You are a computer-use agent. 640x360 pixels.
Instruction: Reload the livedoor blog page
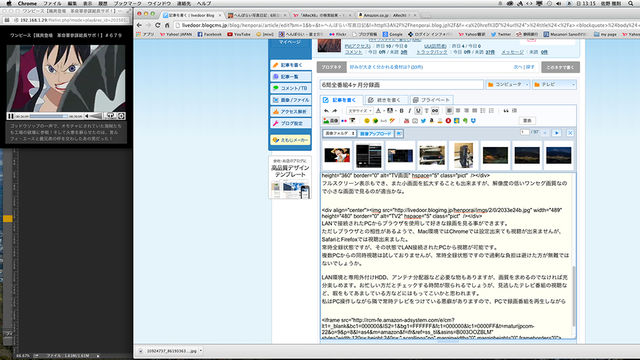[x=158, y=25]
